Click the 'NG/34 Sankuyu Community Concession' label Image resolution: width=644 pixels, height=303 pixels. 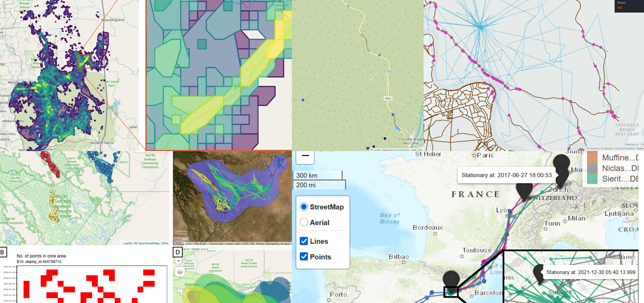(x=150, y=161)
